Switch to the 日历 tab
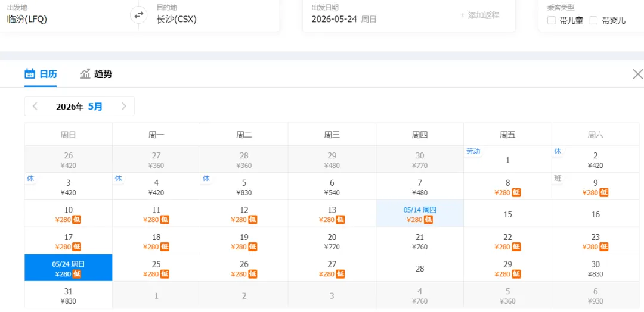The image size is (644, 312). pyautogui.click(x=48, y=74)
